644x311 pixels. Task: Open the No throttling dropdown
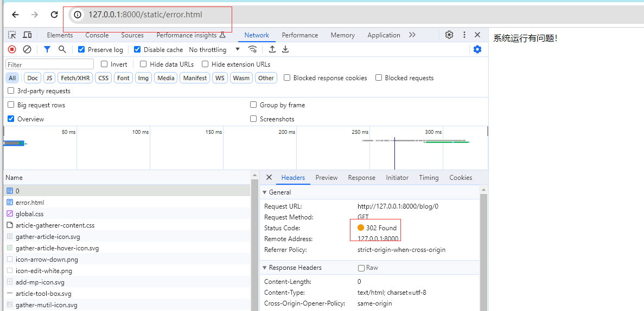click(214, 49)
